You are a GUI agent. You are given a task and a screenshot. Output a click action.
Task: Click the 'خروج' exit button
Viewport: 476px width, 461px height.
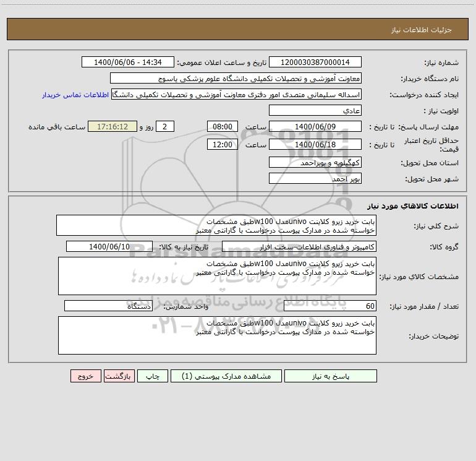click(85, 376)
